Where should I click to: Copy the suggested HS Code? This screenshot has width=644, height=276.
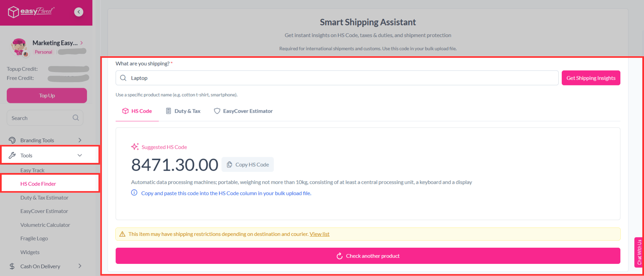[248, 165]
